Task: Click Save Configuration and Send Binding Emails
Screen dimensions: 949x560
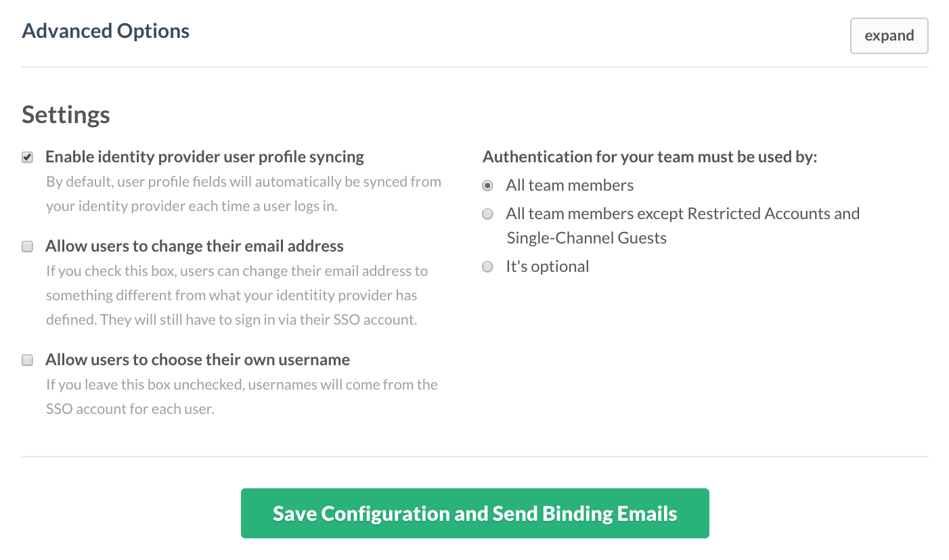Action: pyautogui.click(x=474, y=513)
